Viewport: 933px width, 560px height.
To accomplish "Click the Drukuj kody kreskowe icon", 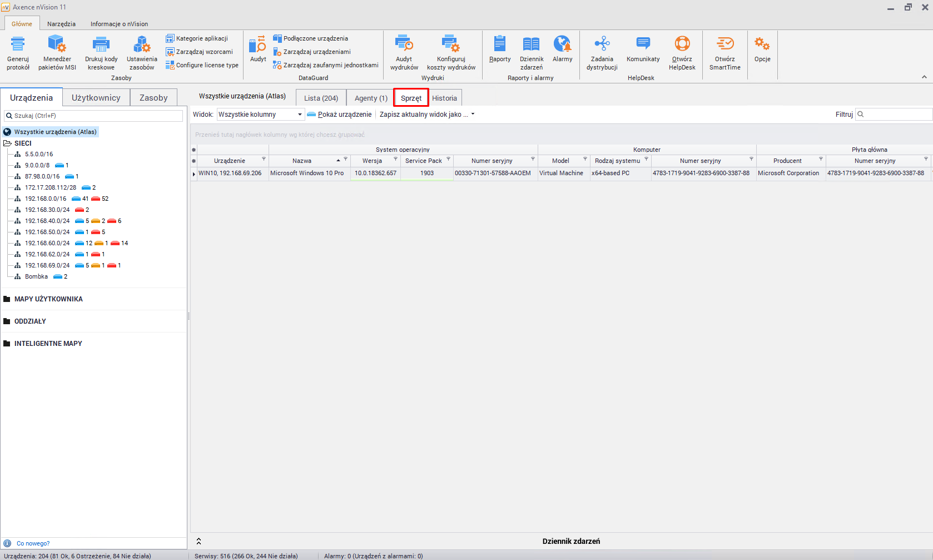I will click(x=101, y=52).
